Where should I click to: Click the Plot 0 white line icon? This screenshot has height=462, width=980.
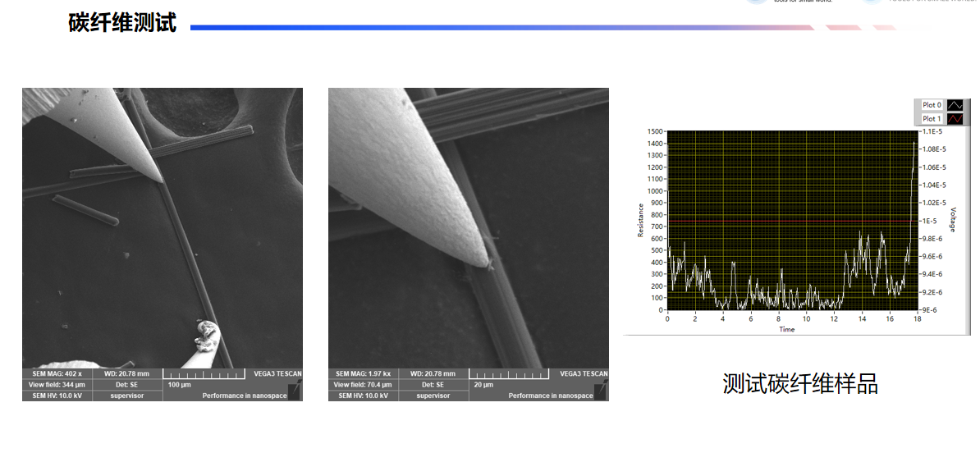[x=955, y=105]
